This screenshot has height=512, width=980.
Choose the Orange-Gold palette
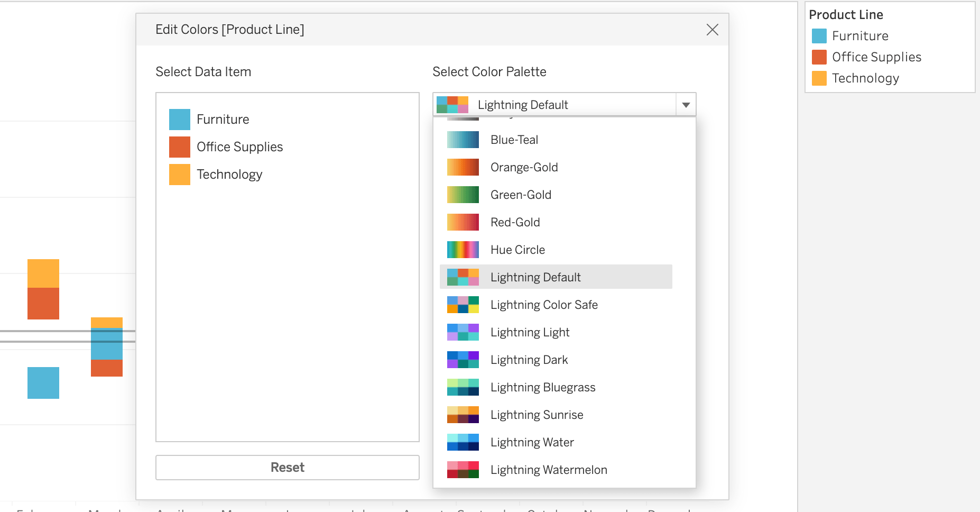pyautogui.click(x=556, y=167)
